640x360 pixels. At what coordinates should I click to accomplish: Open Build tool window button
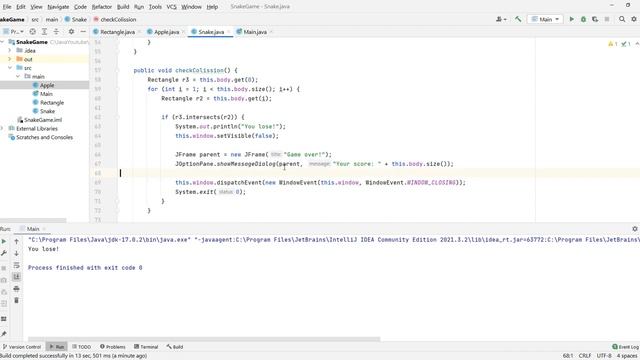175,347
